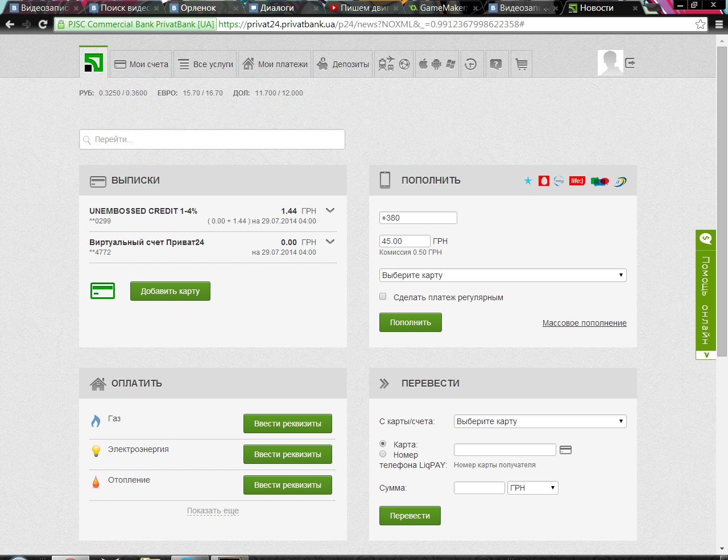Open the question mark help icon
Screen dimensions: 728x560
pos(496,64)
